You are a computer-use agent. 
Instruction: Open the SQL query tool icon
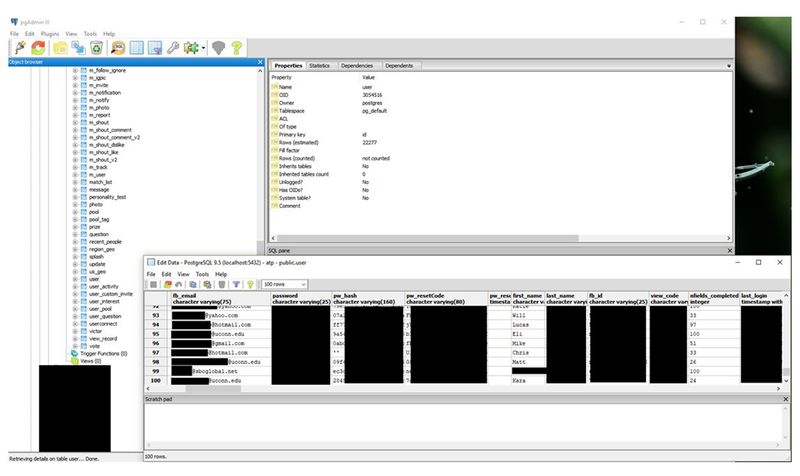[x=119, y=47]
